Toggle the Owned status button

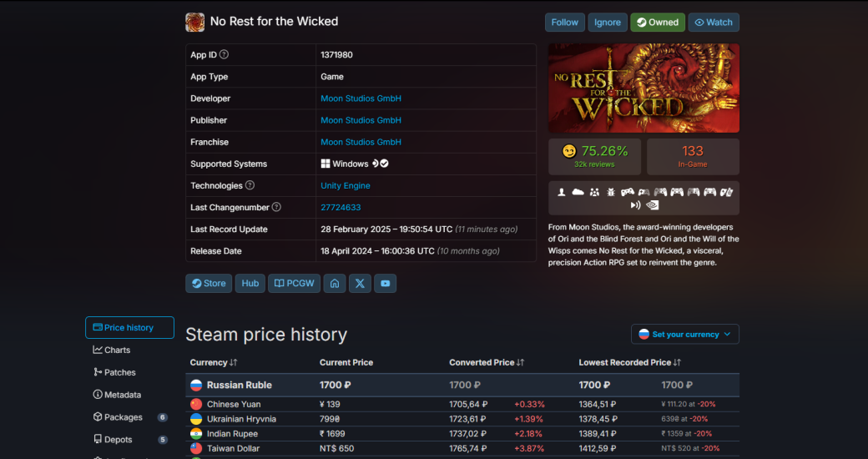click(x=658, y=23)
